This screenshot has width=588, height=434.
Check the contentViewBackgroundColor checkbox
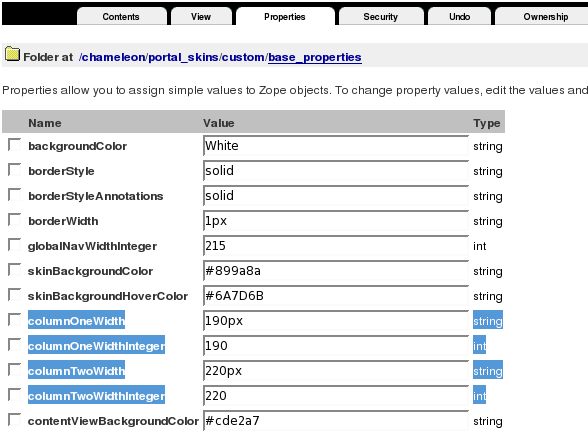point(15,420)
